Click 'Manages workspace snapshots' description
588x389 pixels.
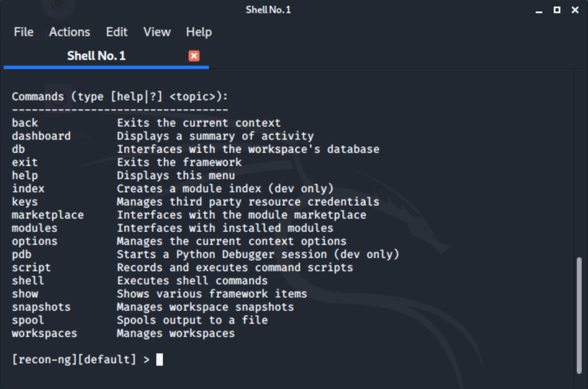tap(205, 307)
